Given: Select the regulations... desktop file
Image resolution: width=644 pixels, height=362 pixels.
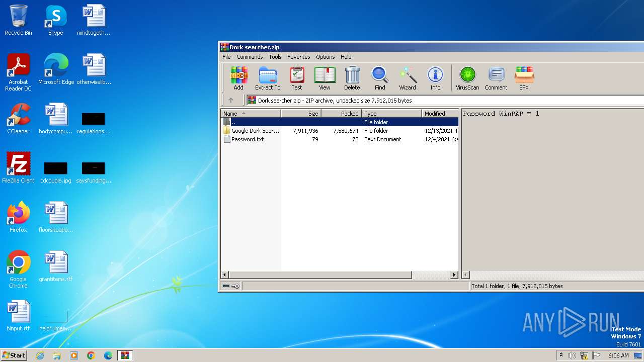Looking at the screenshot, I should (94, 123).
